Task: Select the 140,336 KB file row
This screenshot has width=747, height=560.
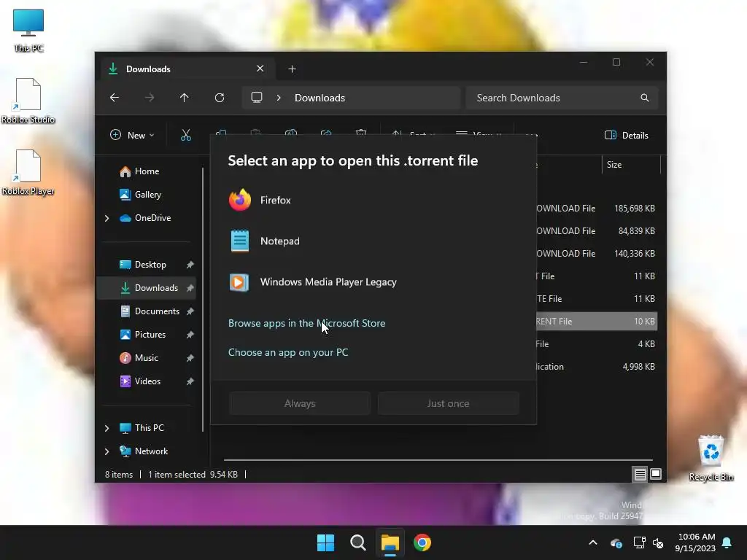Action: [x=597, y=254]
